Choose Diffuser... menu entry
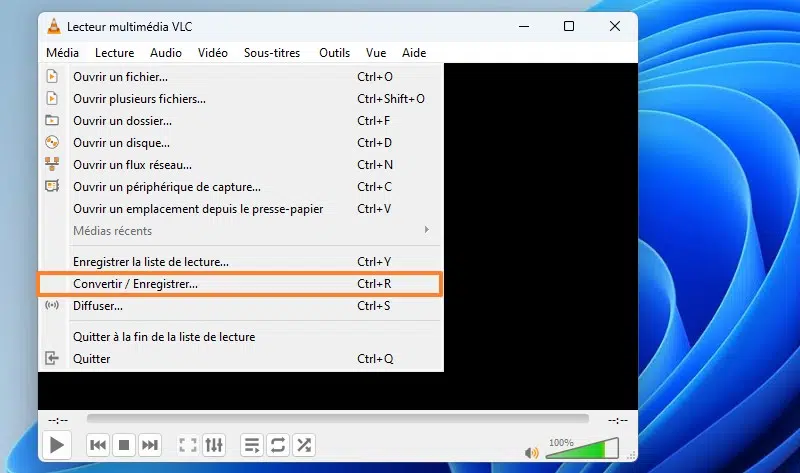 240,306
